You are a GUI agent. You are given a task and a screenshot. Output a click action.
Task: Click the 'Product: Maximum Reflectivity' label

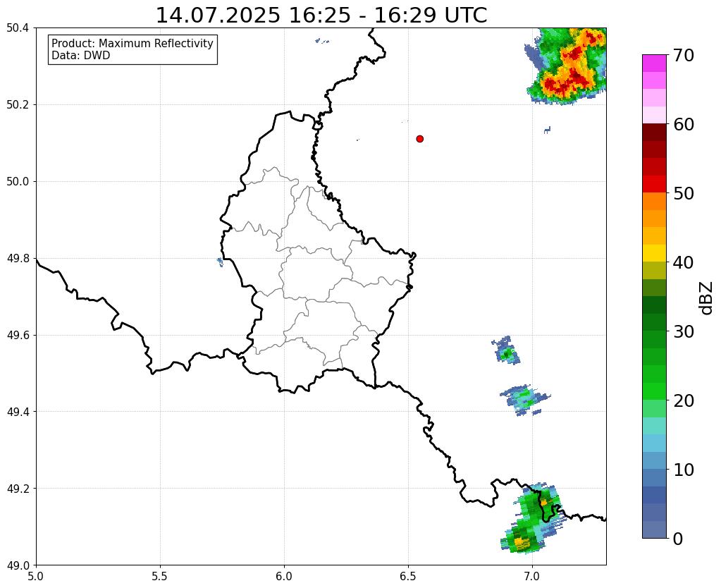pyautogui.click(x=133, y=43)
